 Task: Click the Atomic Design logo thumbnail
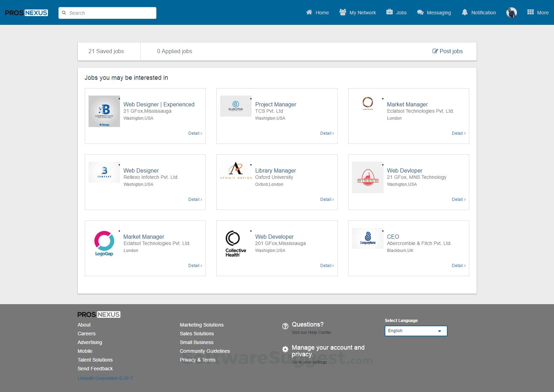tap(236, 171)
